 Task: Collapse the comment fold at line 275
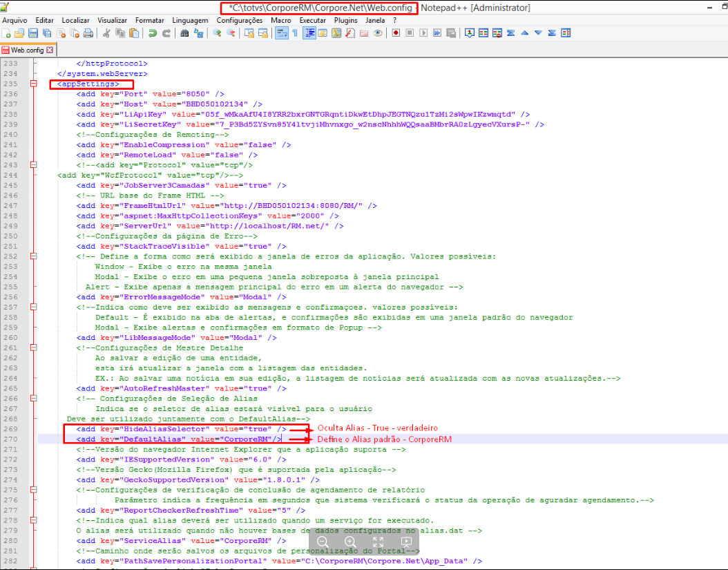33,490
